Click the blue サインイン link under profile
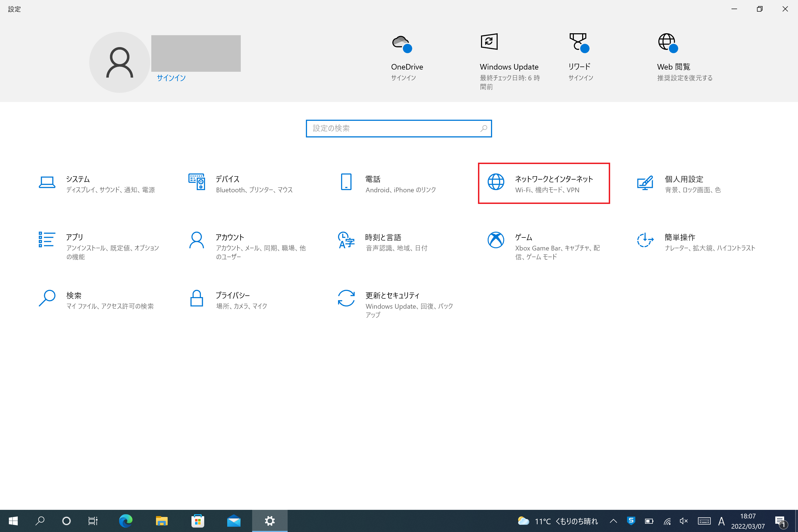Viewport: 798px width, 532px height. (x=171, y=78)
